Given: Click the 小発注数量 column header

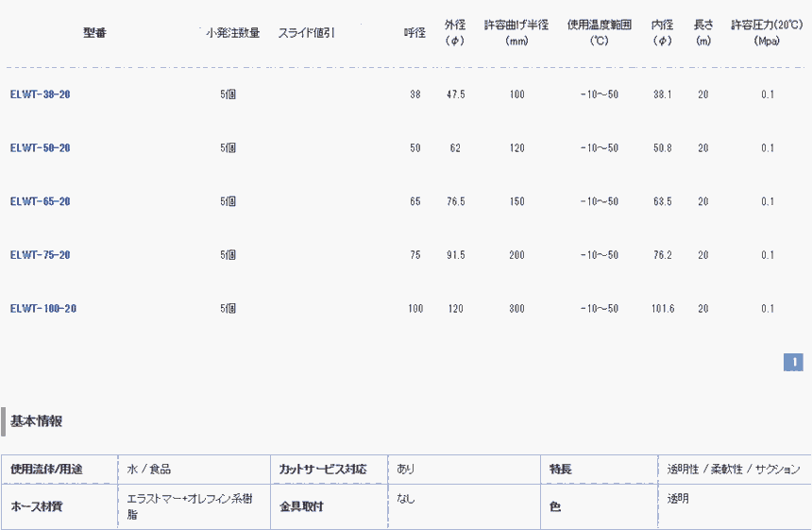Looking at the screenshot, I should [x=232, y=33].
